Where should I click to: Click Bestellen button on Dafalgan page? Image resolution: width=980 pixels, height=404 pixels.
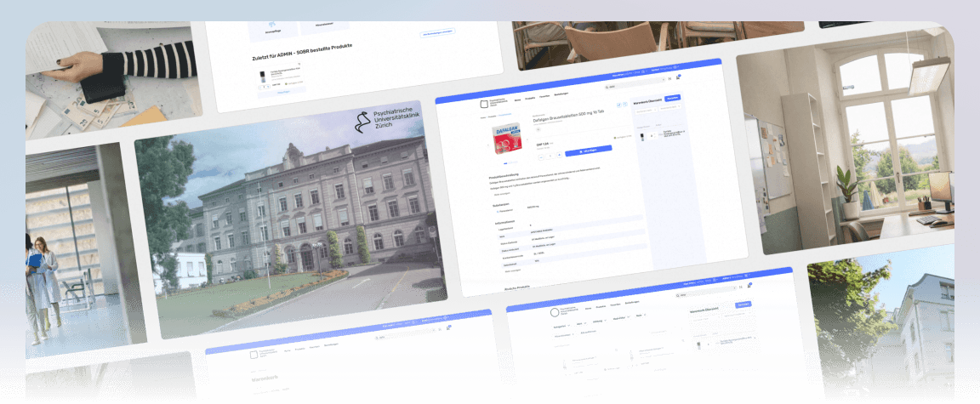pyautogui.click(x=673, y=98)
